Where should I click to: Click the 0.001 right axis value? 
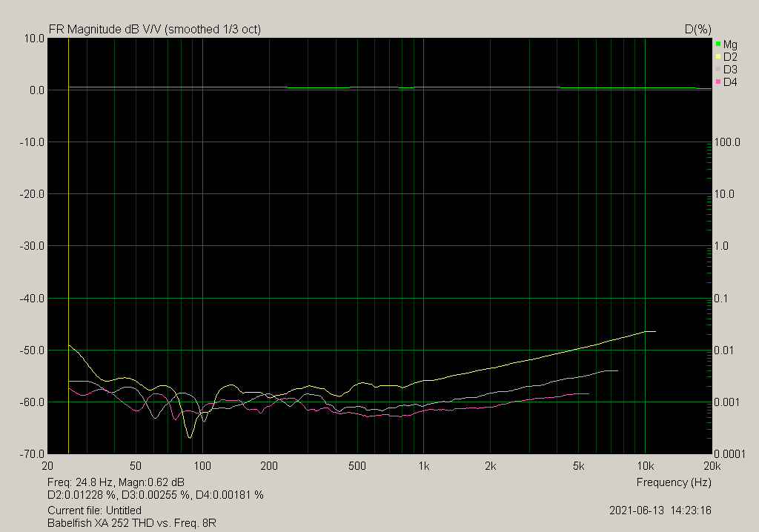click(727, 402)
